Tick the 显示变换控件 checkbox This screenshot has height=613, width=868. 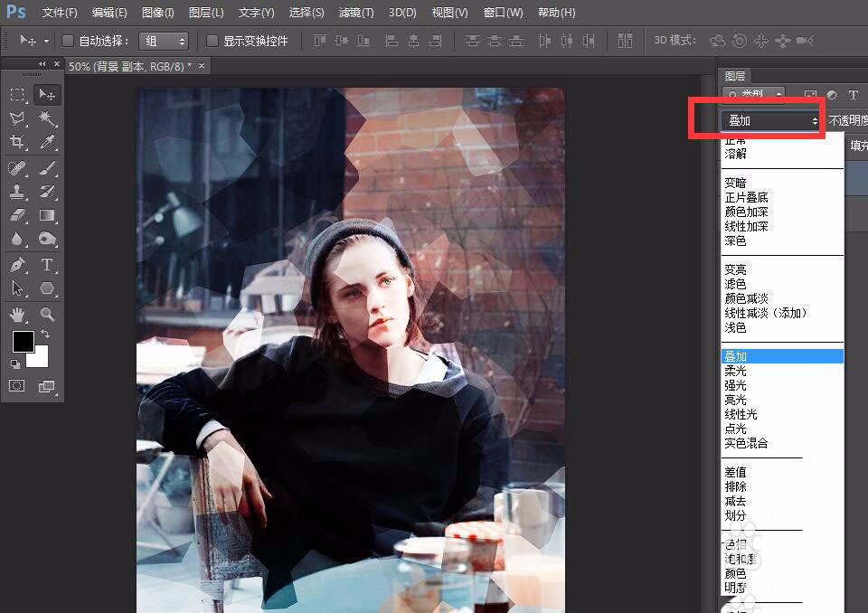[x=212, y=41]
